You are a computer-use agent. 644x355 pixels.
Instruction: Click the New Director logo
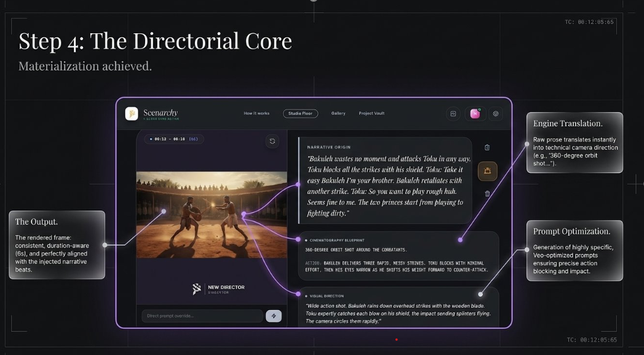pos(218,289)
